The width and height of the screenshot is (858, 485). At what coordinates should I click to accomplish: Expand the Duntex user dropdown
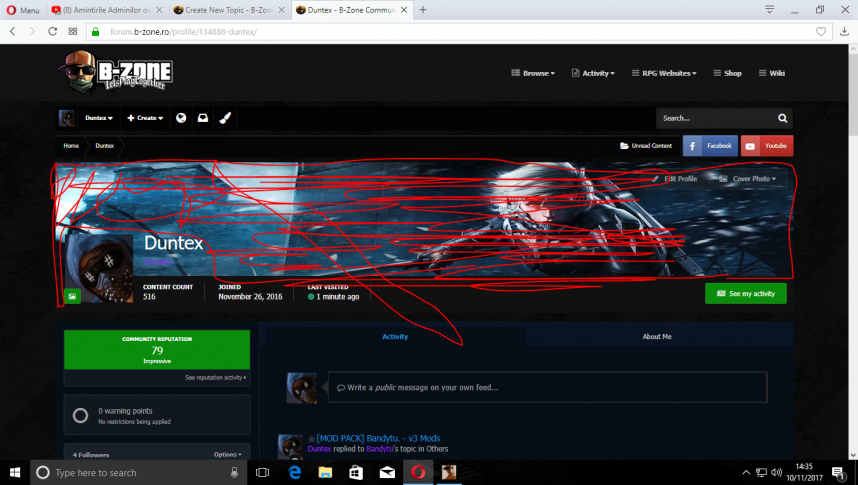click(x=99, y=118)
